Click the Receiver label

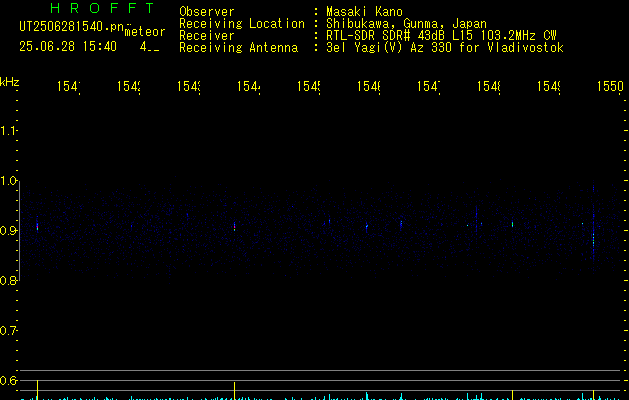[x=207, y=35]
